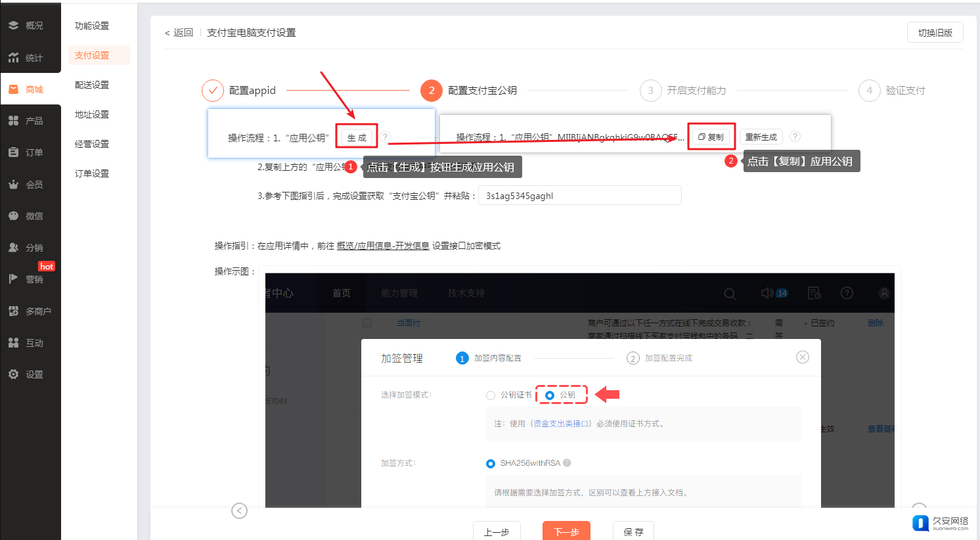Select the 公钥证书 radio option
This screenshot has width=980, height=540.
(491, 395)
